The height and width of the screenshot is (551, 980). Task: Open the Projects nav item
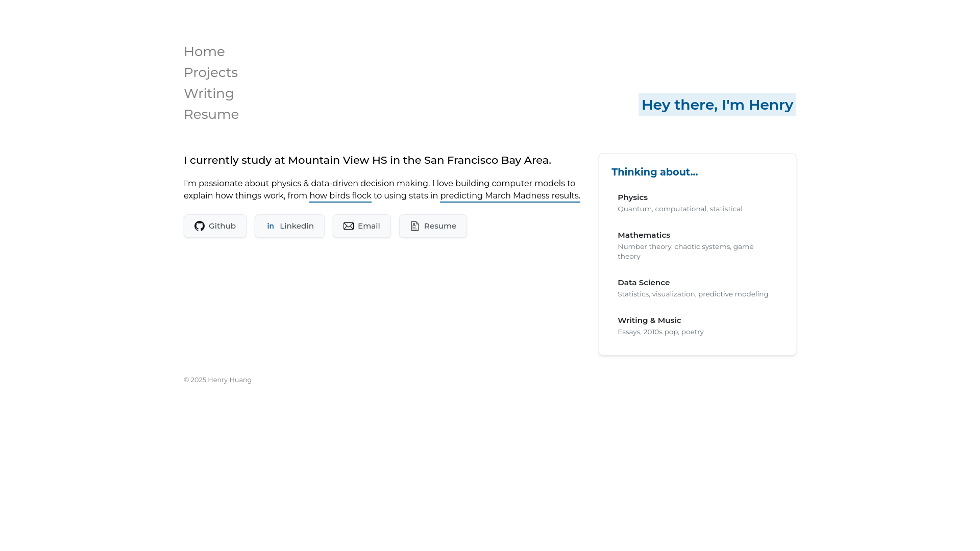point(211,72)
